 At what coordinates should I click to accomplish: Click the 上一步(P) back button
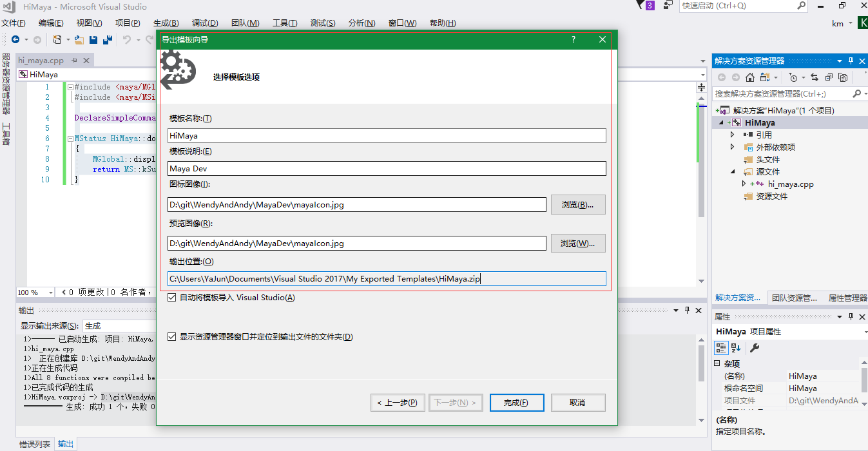tap(398, 403)
